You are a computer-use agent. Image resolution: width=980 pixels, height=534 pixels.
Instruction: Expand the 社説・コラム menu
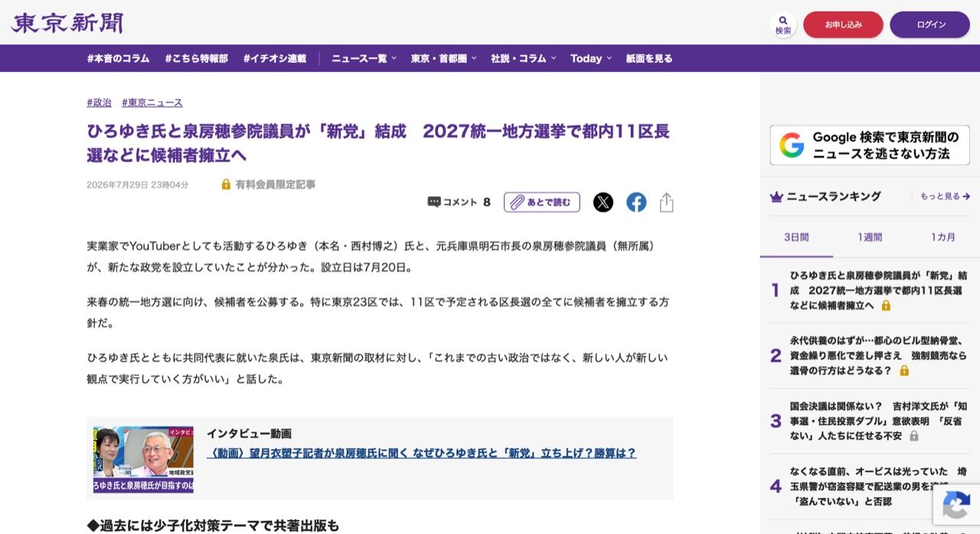(x=523, y=58)
